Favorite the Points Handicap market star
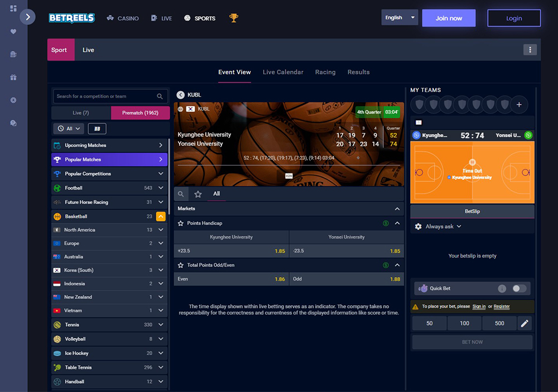This screenshot has height=392, width=558. coord(180,224)
